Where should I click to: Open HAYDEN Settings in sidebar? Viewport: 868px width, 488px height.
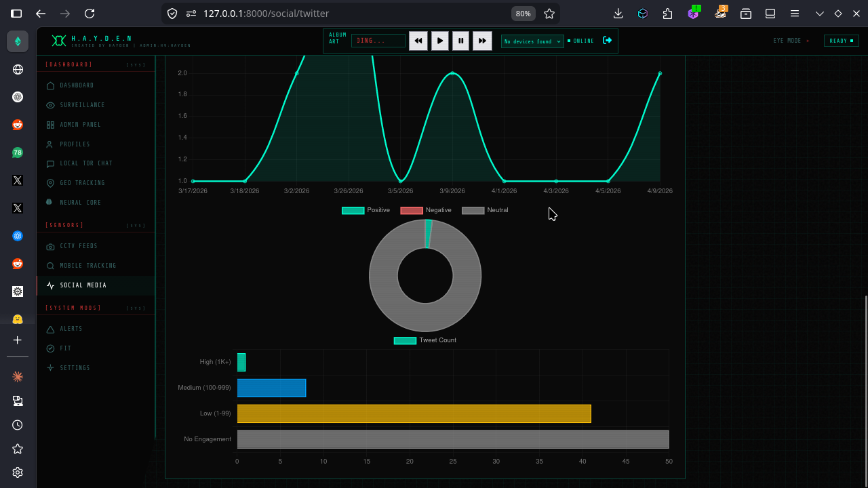click(96, 368)
